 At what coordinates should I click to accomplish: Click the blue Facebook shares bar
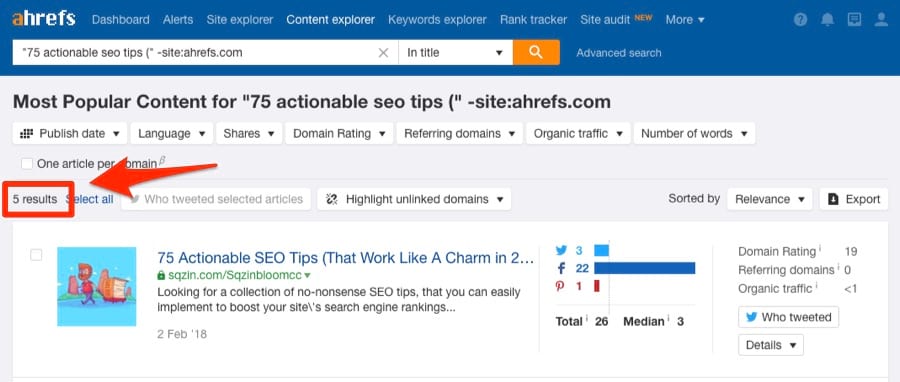pos(645,268)
